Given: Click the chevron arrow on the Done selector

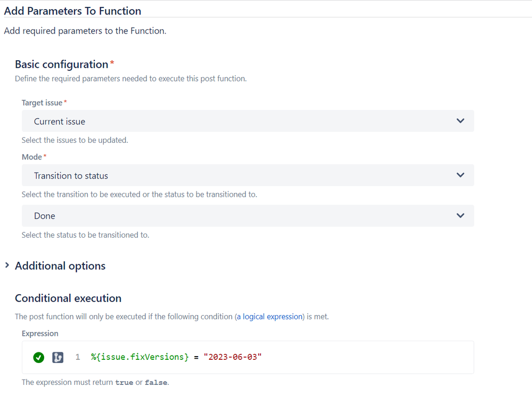Looking at the screenshot, I should (461, 215).
